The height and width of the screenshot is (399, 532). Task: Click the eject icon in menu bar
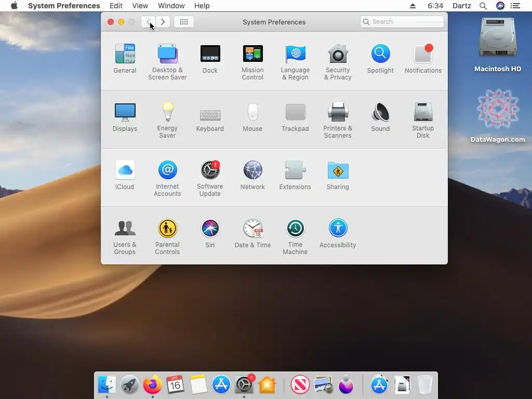pyautogui.click(x=413, y=6)
